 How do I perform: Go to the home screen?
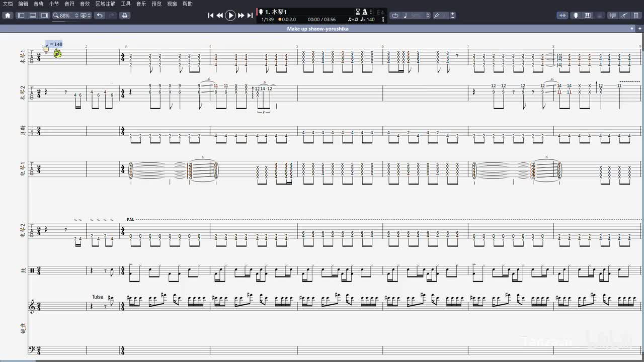8,16
